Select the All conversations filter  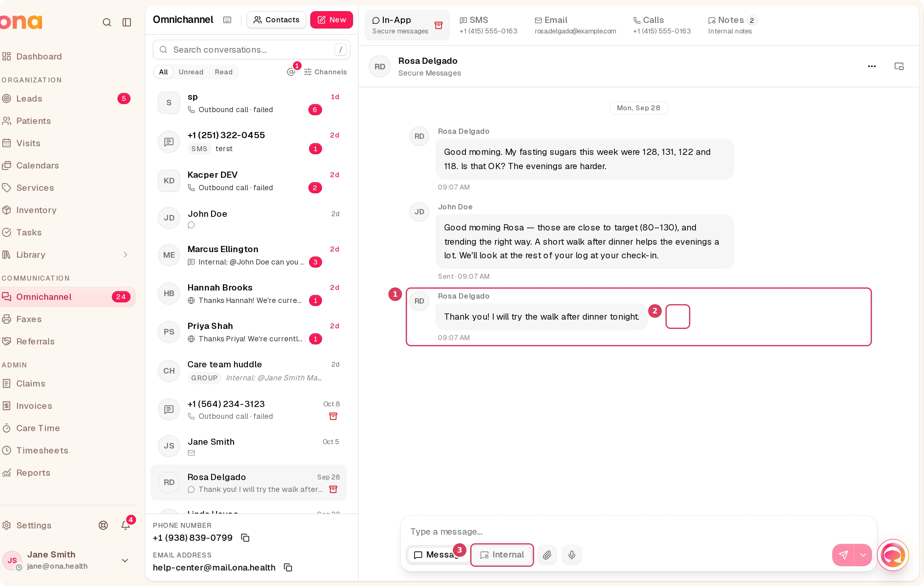pos(163,72)
